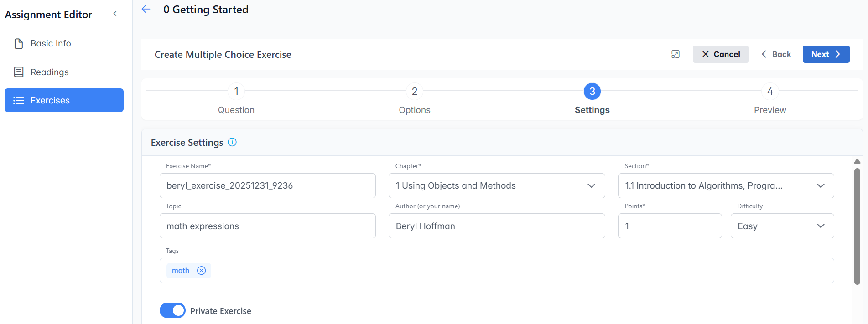Toggle the Private Exercise switch
The image size is (868, 324).
[x=172, y=310]
